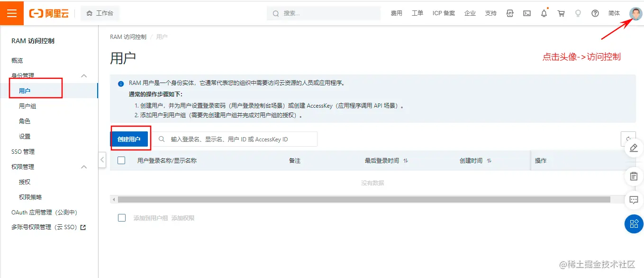This screenshot has height=278, width=644.
Task: Open the ICP 备案 menu
Action: (x=444, y=13)
